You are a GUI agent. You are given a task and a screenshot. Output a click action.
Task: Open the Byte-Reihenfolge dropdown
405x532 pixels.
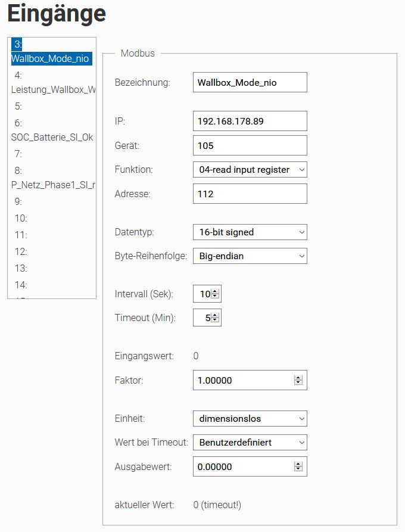tap(250, 256)
